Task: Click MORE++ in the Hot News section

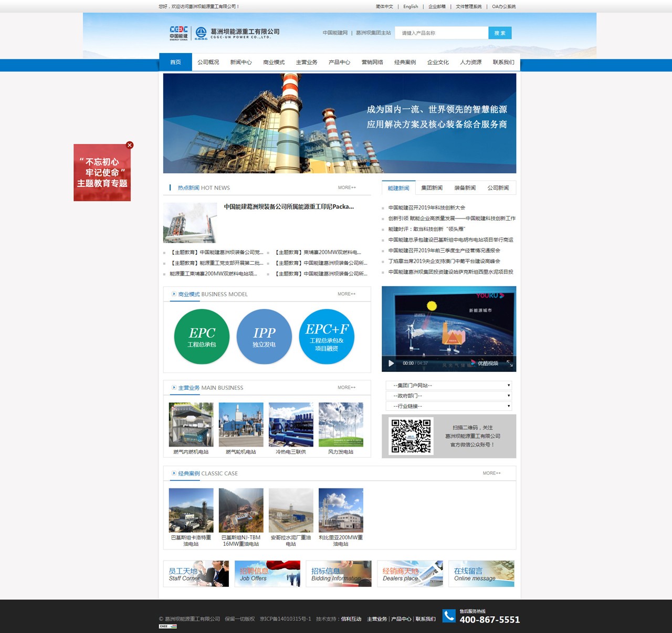Action: point(346,188)
